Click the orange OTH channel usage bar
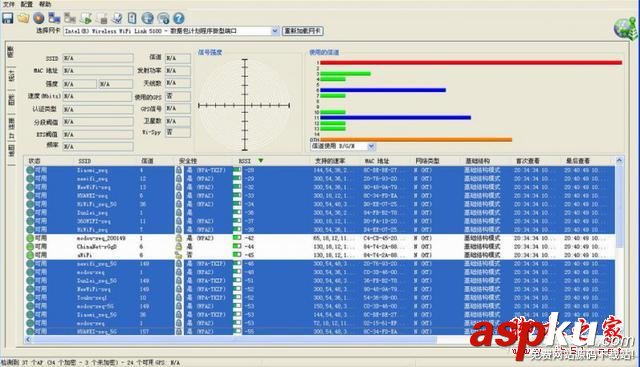 tap(416, 140)
